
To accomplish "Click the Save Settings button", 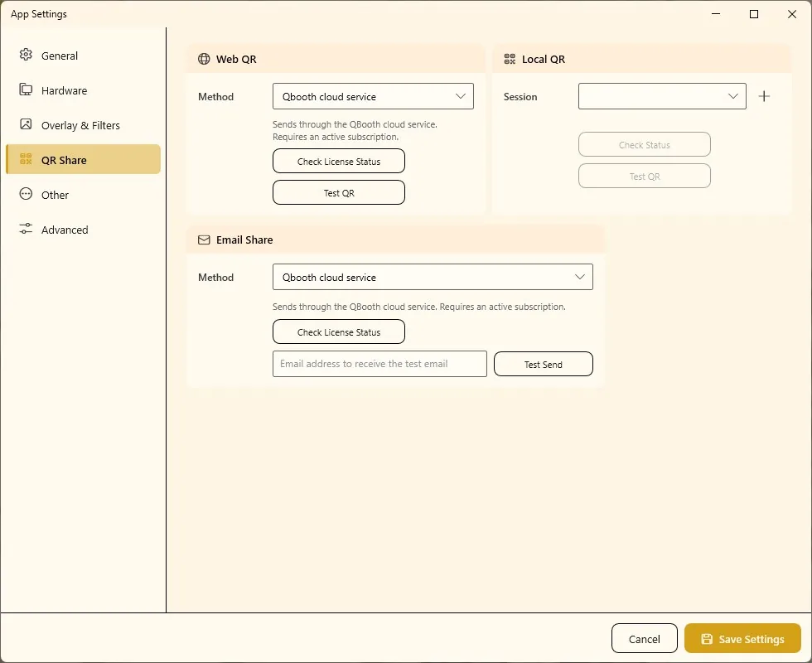I will (742, 639).
